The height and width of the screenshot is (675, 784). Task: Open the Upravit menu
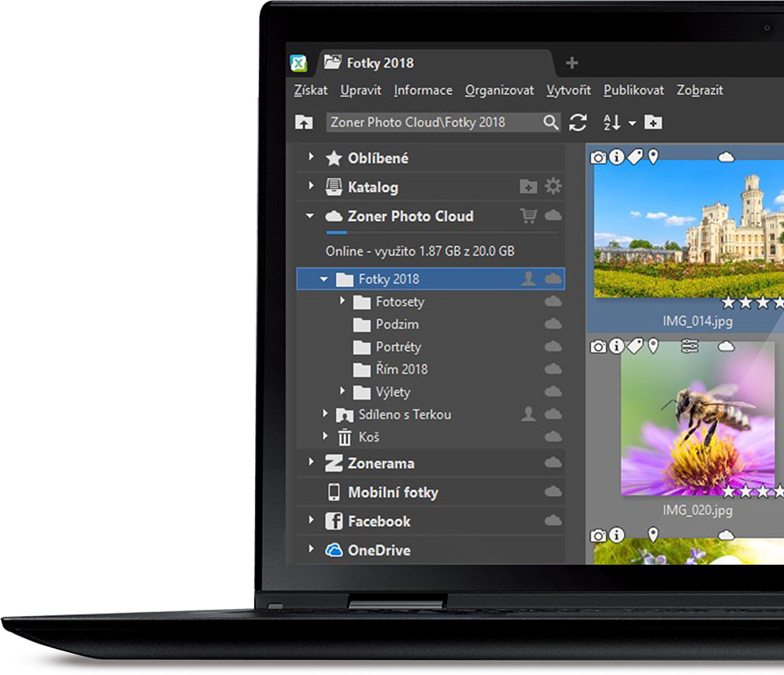(361, 90)
